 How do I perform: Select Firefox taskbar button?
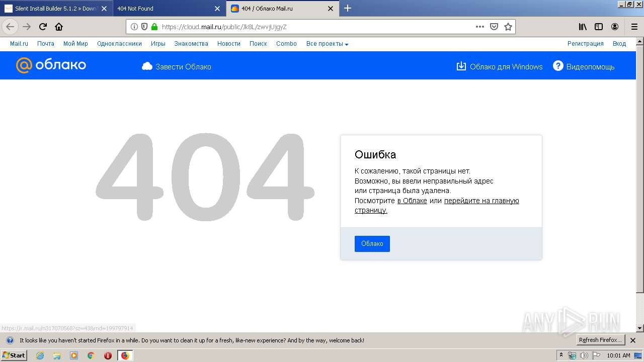point(125,355)
